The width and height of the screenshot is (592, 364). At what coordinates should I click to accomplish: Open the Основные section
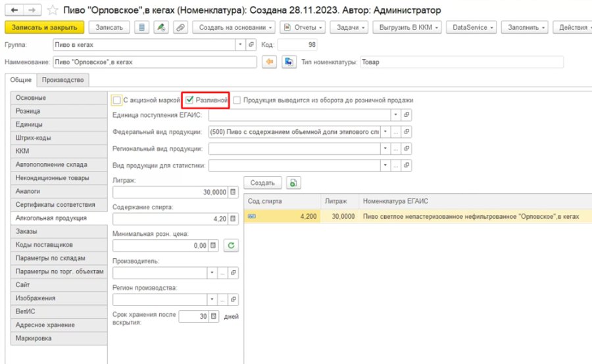(59, 98)
